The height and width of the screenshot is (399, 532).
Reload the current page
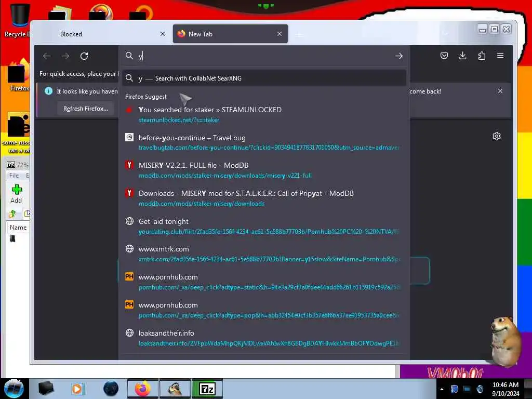(x=84, y=56)
